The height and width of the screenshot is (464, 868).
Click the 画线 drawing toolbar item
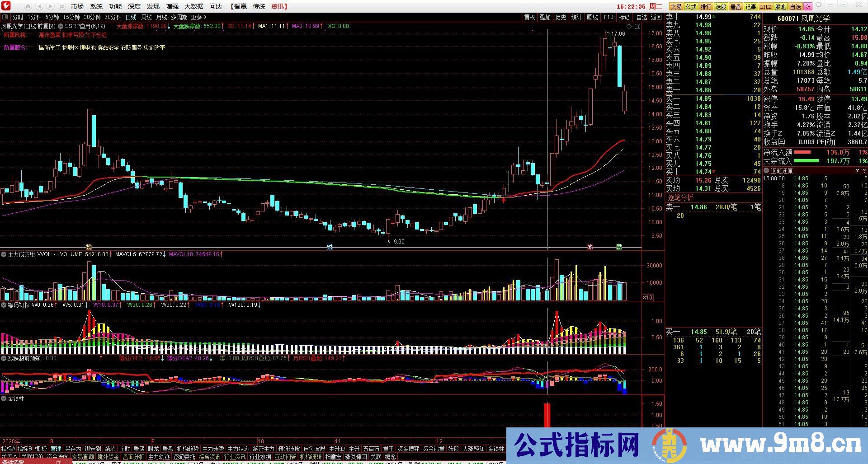click(592, 17)
